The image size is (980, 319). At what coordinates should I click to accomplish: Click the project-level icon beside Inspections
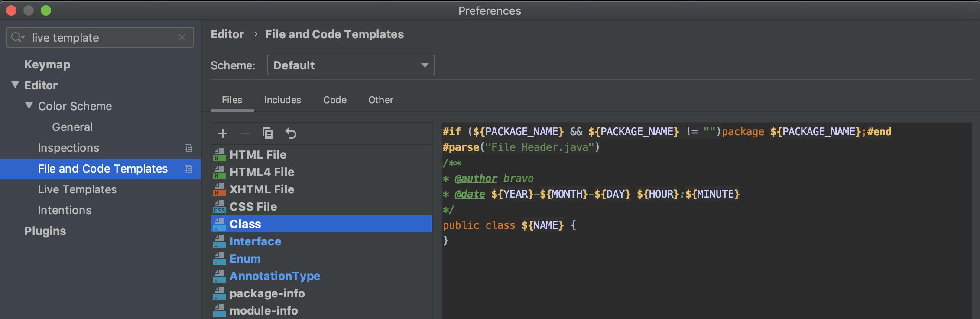[x=188, y=148]
